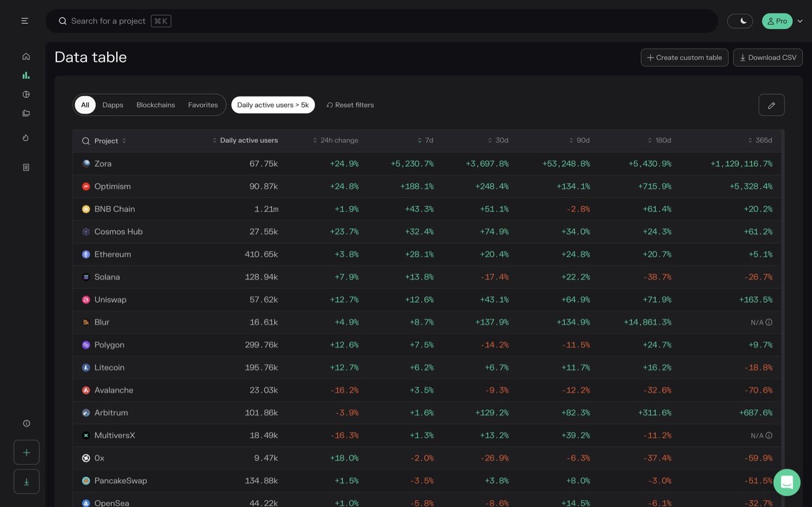Open the pie chart sidebar icon

[26, 94]
